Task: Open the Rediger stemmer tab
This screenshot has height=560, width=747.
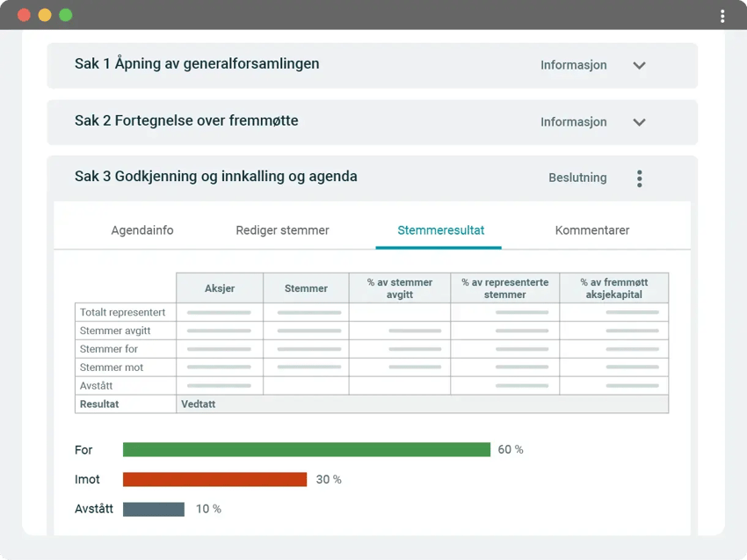Action: click(x=282, y=230)
